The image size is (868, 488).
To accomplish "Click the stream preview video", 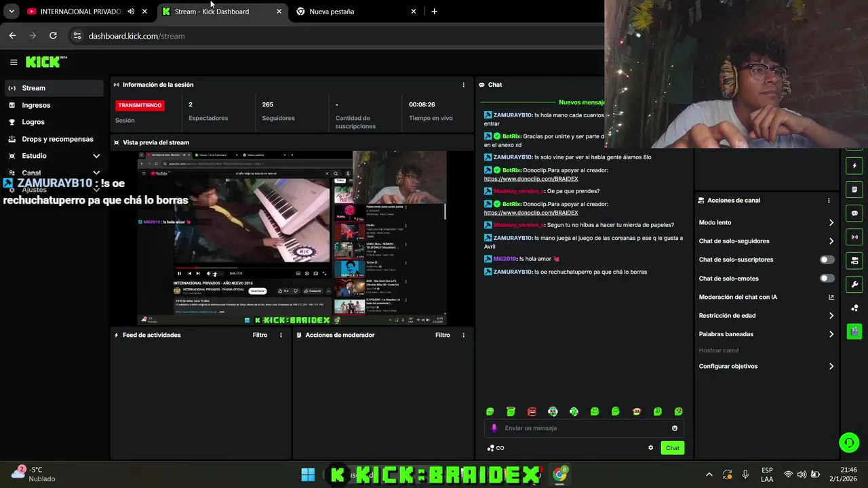I will 292,238.
